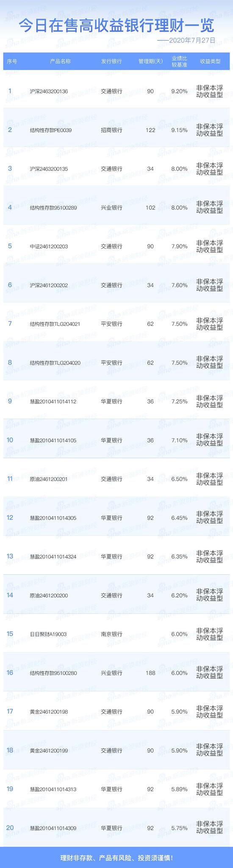This screenshot has height=868, width=233.
Task: Click 南京银行 in row 15
Action: 111,634
